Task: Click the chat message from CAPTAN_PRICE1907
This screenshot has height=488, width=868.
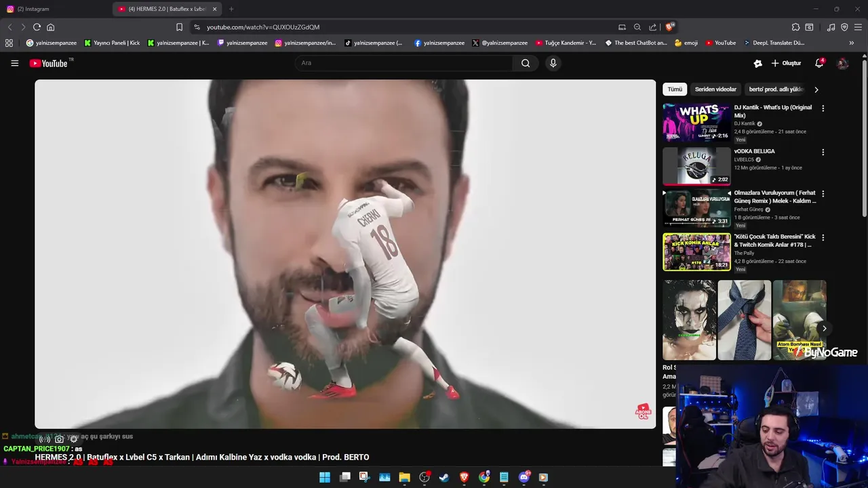Action: [43, 449]
